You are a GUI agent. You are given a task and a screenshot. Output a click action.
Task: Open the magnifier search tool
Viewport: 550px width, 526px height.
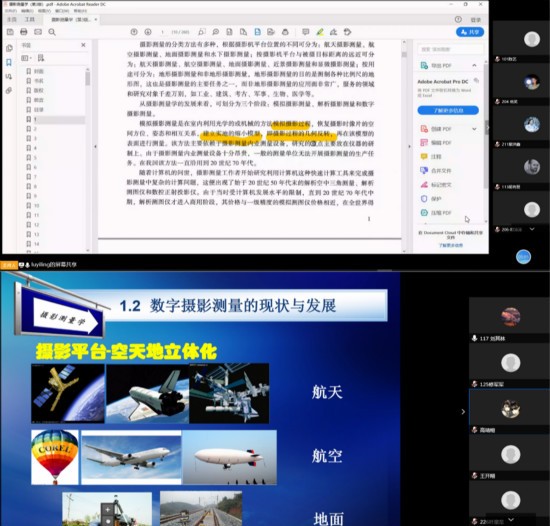coord(52,32)
